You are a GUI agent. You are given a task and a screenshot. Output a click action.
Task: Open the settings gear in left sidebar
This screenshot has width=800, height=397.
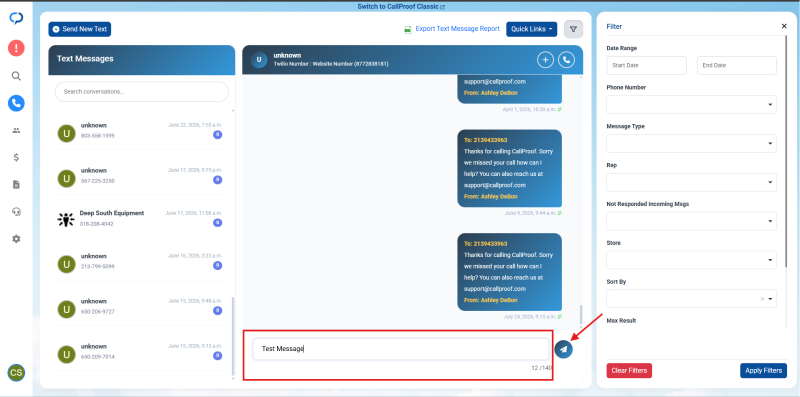16,238
